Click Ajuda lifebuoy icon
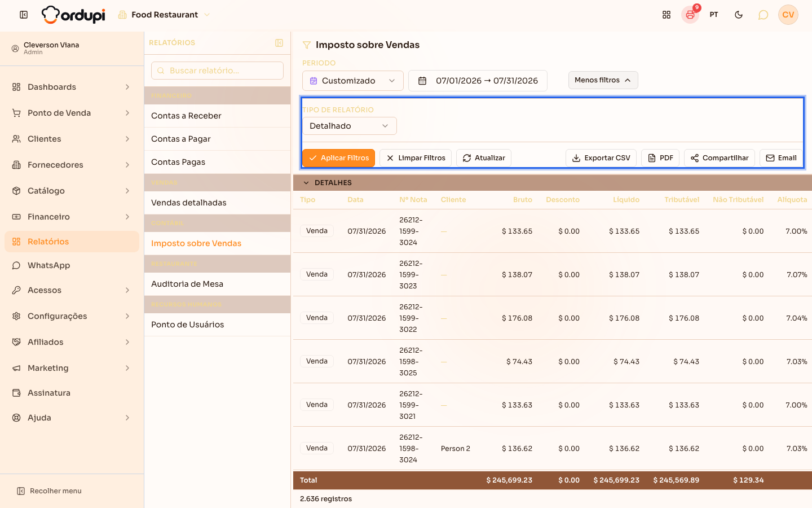The height and width of the screenshot is (508, 812). point(16,418)
